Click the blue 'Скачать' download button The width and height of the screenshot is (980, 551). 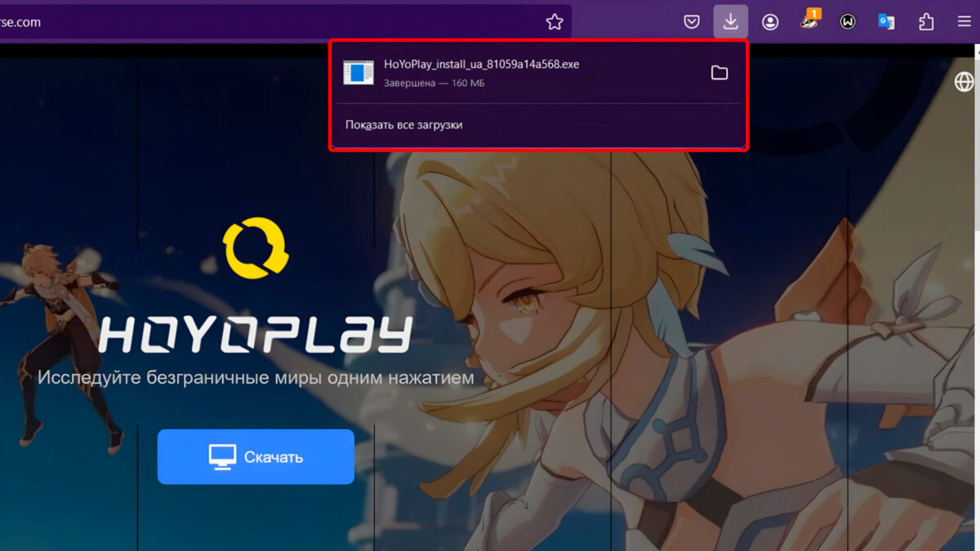[256, 457]
